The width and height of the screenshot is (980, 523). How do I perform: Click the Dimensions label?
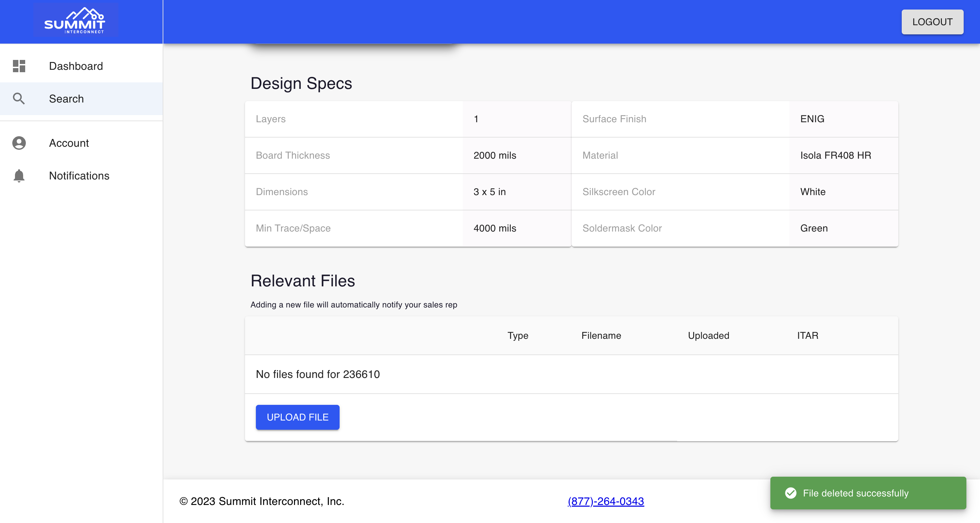coord(281,192)
